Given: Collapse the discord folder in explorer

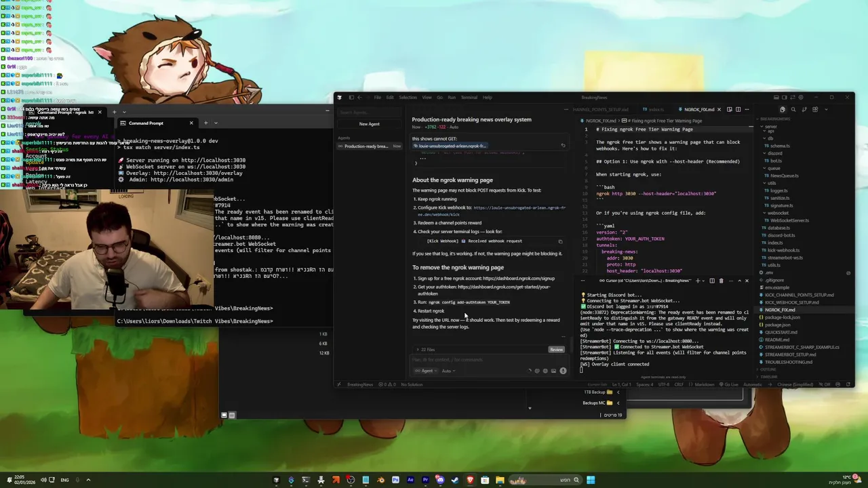Looking at the screenshot, I should pyautogui.click(x=774, y=153).
